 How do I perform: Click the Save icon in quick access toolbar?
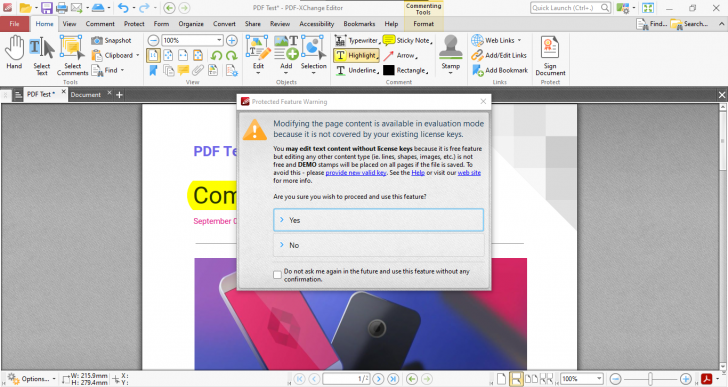pos(46,7)
